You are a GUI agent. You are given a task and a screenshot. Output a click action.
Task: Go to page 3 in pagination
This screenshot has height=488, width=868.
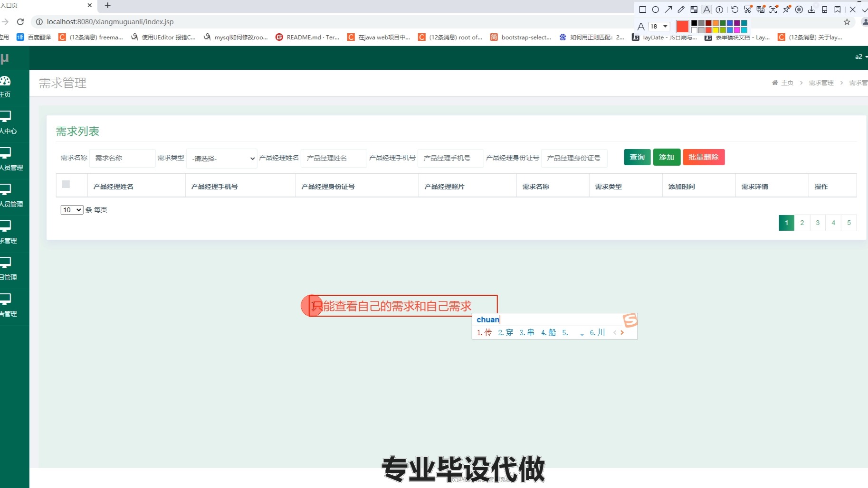point(818,223)
